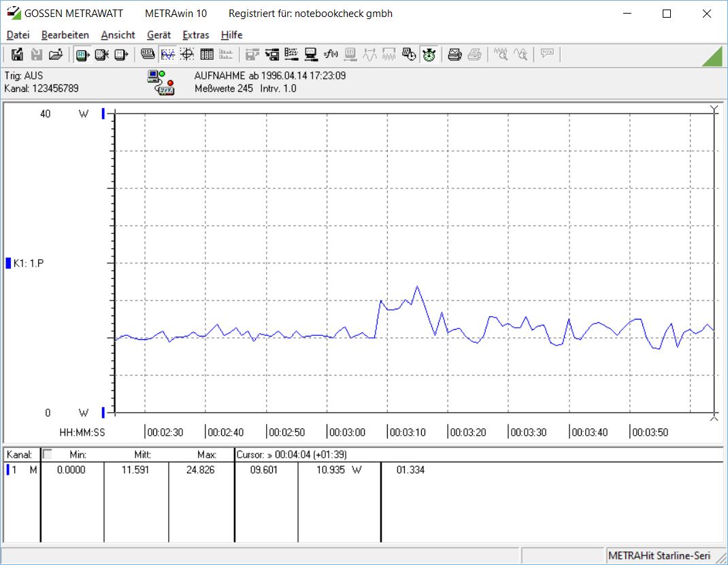Switch to the digital multimeter display icon

[148, 55]
